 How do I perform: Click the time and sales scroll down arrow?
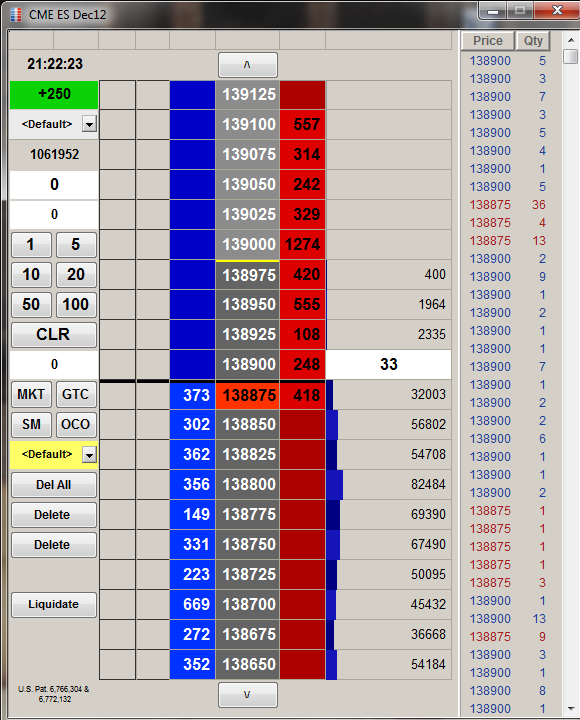(x=571, y=709)
